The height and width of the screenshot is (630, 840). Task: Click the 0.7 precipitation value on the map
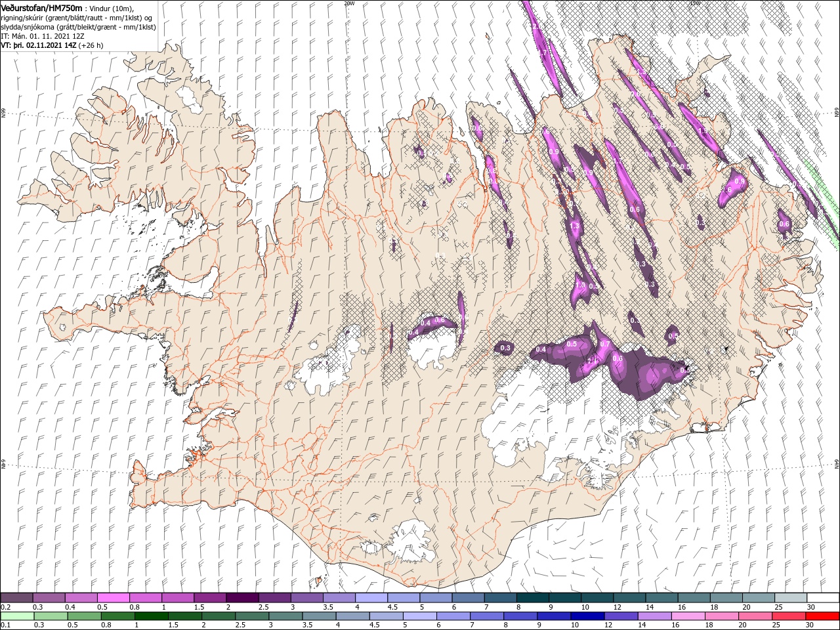(x=604, y=344)
